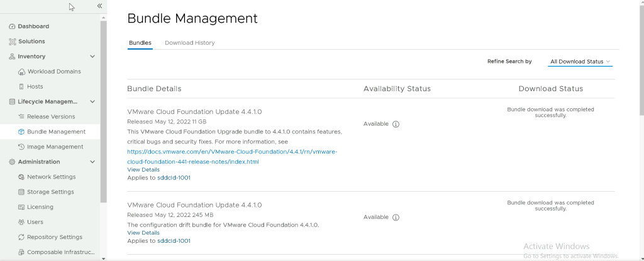Collapse the Lifecycle Management section chevron

point(92,102)
